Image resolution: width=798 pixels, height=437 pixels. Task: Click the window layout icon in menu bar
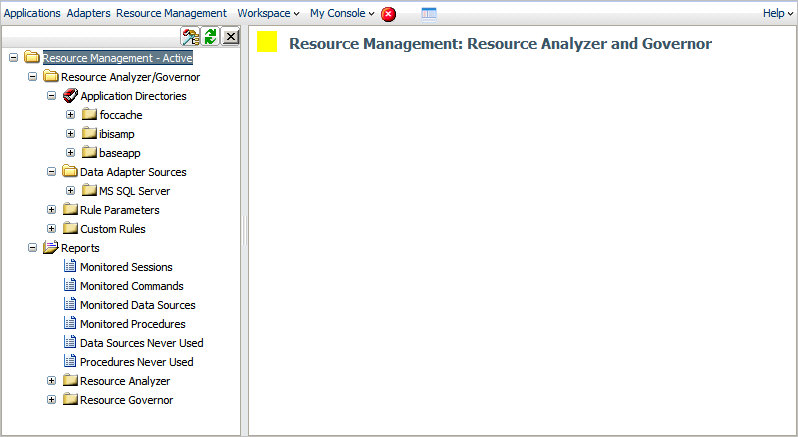pyautogui.click(x=429, y=14)
